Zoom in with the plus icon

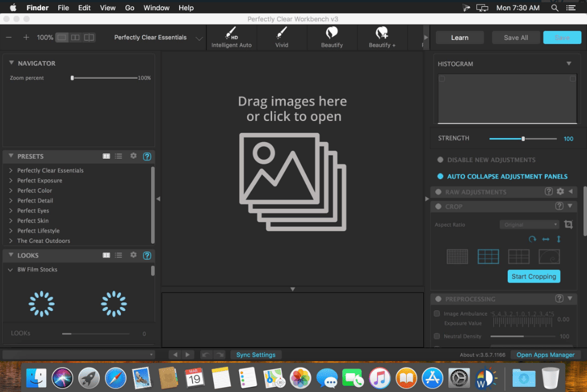pos(26,38)
